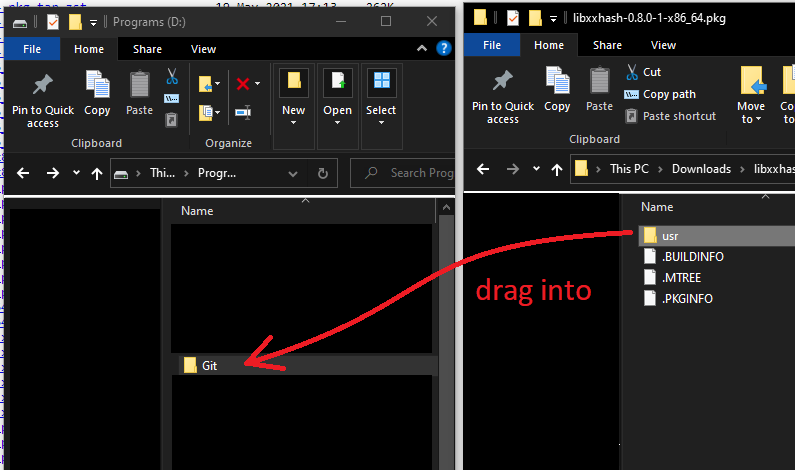Click Copy path in libxxhash window
795x470 pixels.
tap(660, 94)
